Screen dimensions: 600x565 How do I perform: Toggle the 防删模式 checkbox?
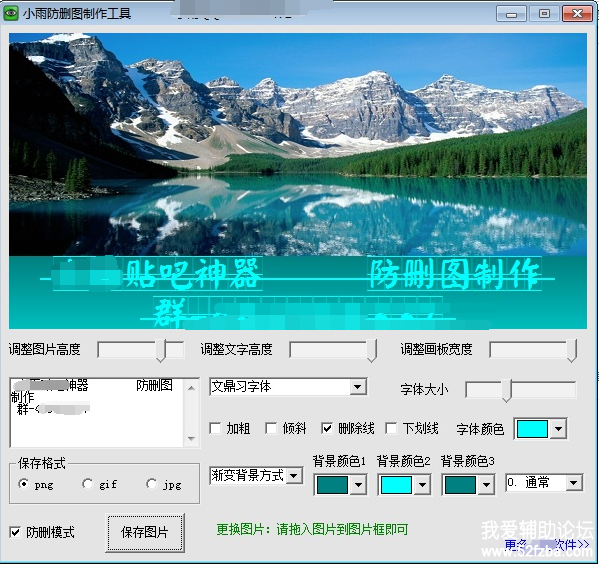pyautogui.click(x=15, y=532)
